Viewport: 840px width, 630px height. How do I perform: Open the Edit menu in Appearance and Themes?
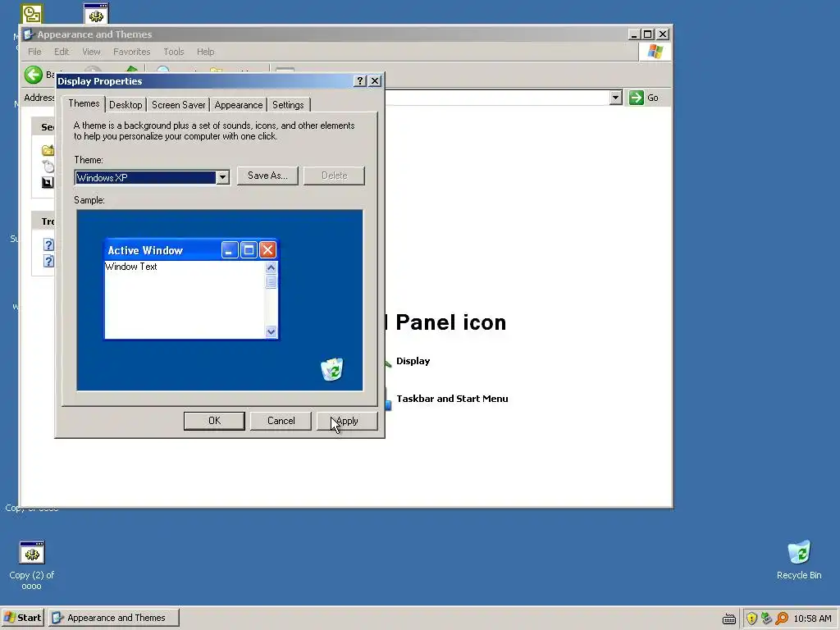click(61, 52)
